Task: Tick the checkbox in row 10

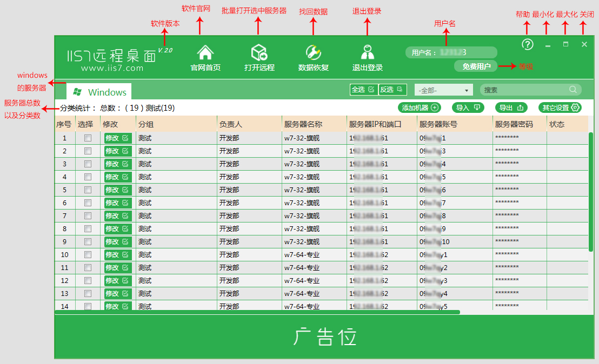Action: [88, 255]
